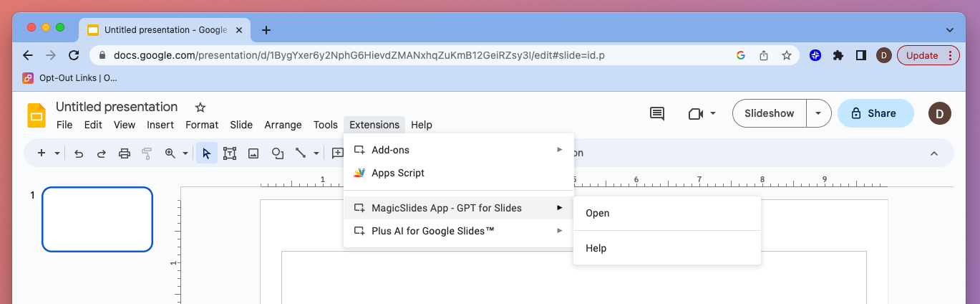Image resolution: width=980 pixels, height=304 pixels.
Task: Redo the last action
Action: tap(102, 153)
